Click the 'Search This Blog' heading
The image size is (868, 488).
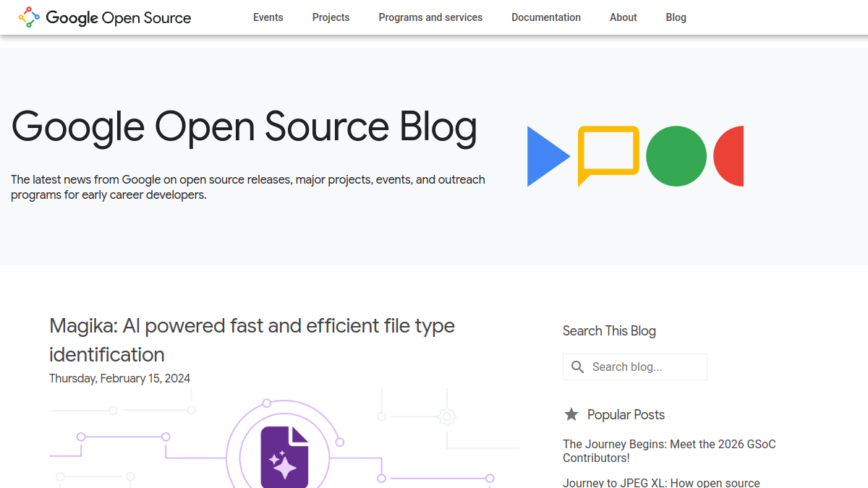[x=609, y=331]
